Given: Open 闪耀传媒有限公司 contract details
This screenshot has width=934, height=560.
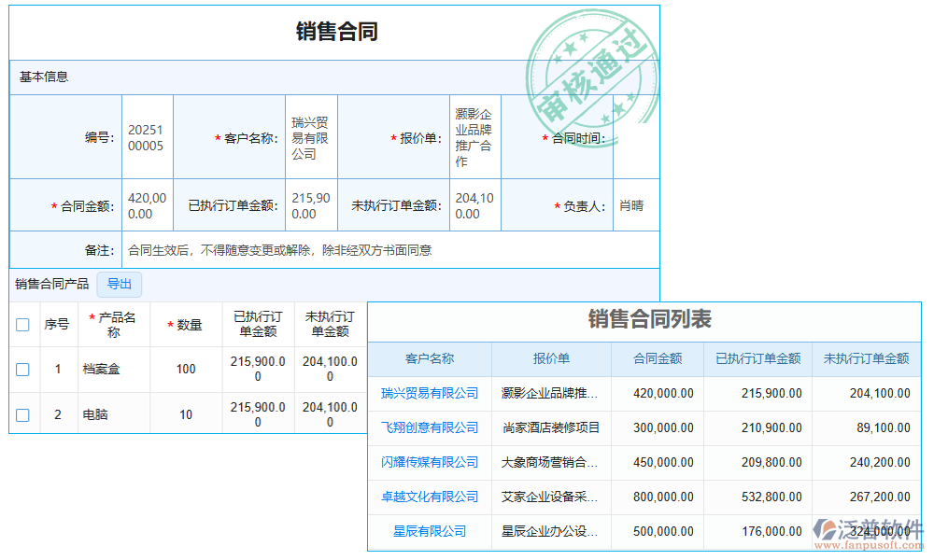Looking at the screenshot, I should tap(429, 462).
